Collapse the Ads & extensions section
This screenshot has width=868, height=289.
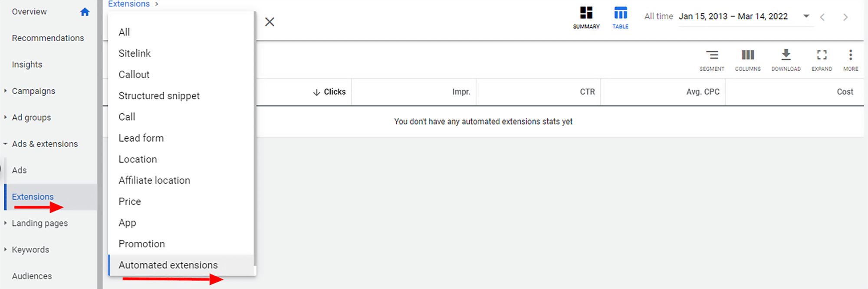click(5, 144)
